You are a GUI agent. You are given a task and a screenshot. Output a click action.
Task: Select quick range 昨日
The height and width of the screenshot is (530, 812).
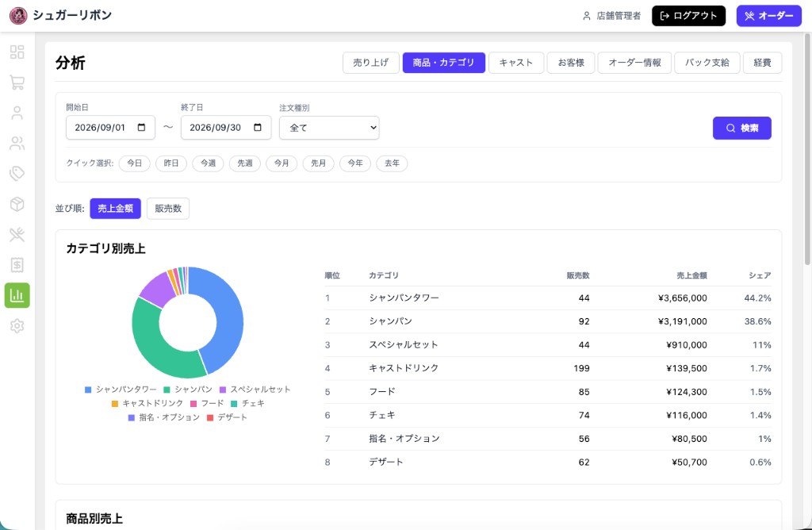click(x=171, y=163)
